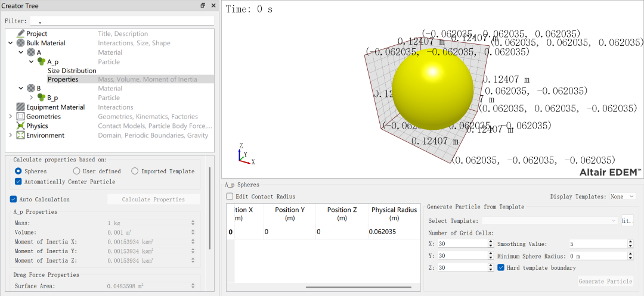Collapse the Bulk Material tree node
This screenshot has height=296, width=644.
(11, 43)
